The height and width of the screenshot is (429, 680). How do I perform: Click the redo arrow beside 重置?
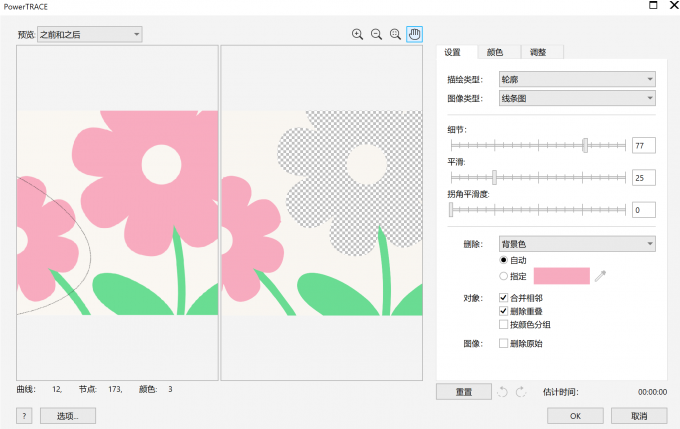coord(521,392)
